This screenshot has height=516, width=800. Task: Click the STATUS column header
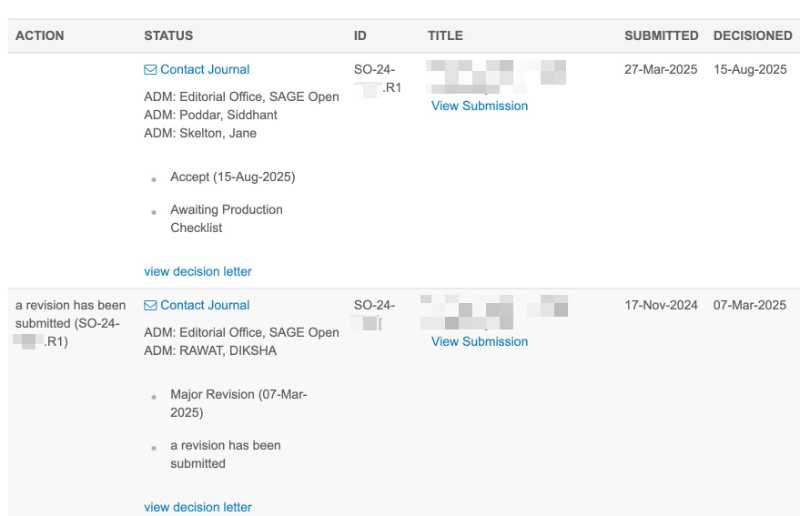point(169,36)
